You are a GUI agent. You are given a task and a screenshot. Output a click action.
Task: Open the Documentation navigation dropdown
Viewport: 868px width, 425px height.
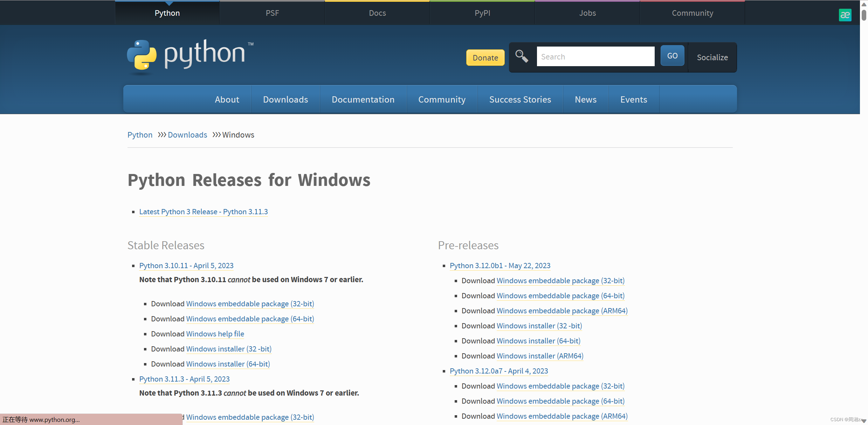pyautogui.click(x=363, y=99)
